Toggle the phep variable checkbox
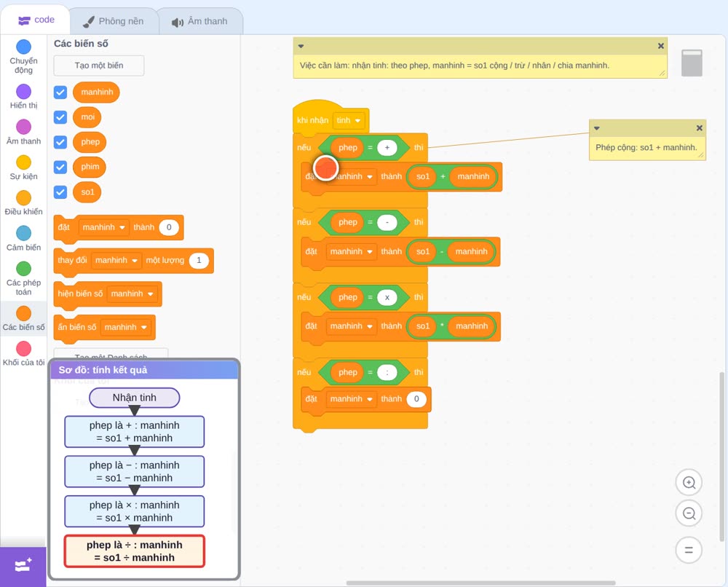Screen dimensions: 728x587 [60, 142]
